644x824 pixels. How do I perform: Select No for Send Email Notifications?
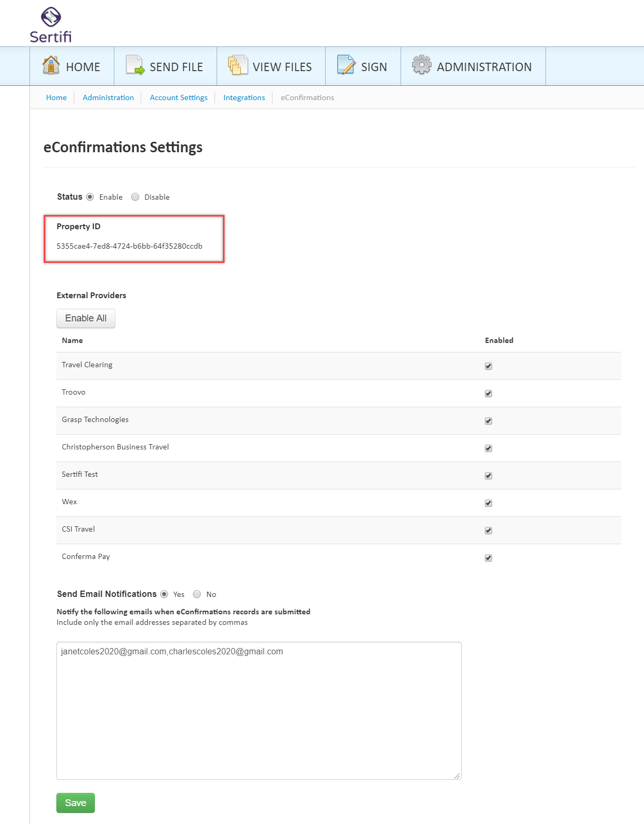tap(197, 594)
